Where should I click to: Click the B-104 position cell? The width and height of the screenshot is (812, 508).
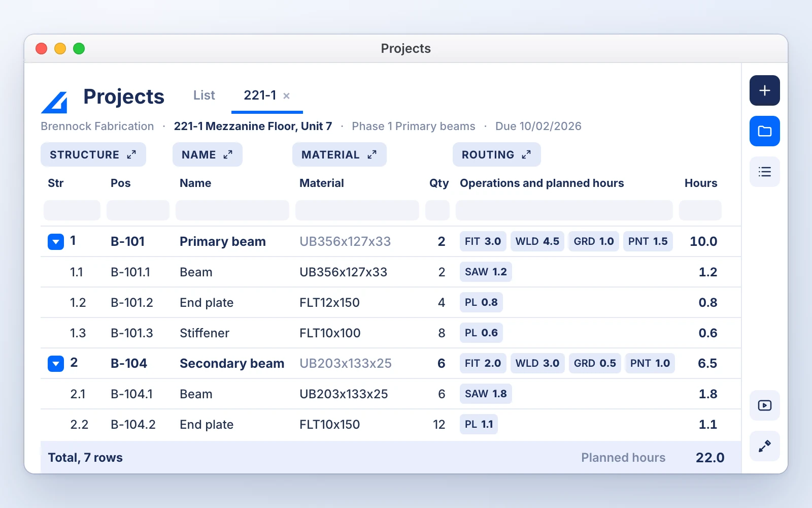[129, 364]
